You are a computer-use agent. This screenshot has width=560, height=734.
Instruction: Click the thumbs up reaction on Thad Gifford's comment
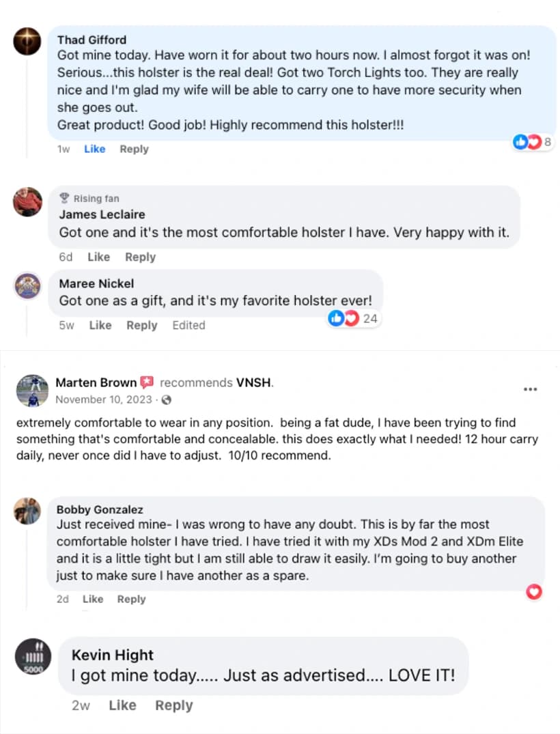(521, 142)
